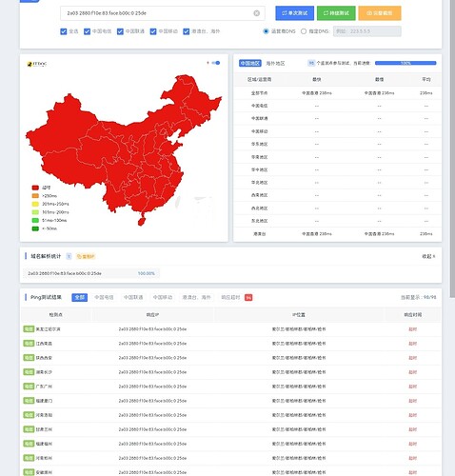
Task: Click the green carrier badge beside 甘肃兰州
Action: [x=29, y=429]
